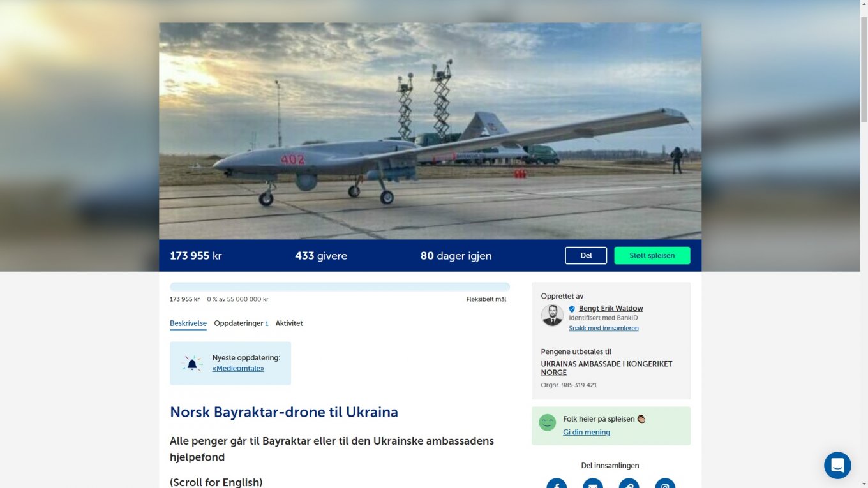Share the fundraiser via Instagram icon
This screenshot has width=868, height=488.
pyautogui.click(x=665, y=484)
